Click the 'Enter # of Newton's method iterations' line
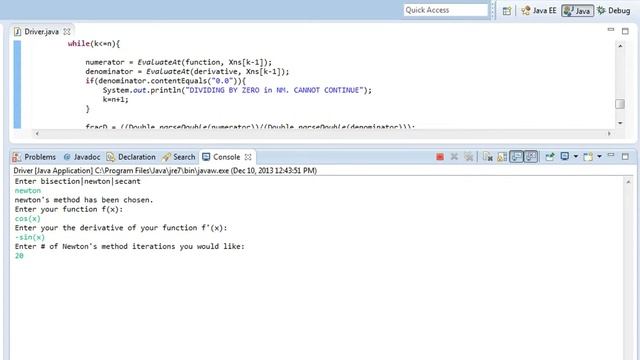 130,247
